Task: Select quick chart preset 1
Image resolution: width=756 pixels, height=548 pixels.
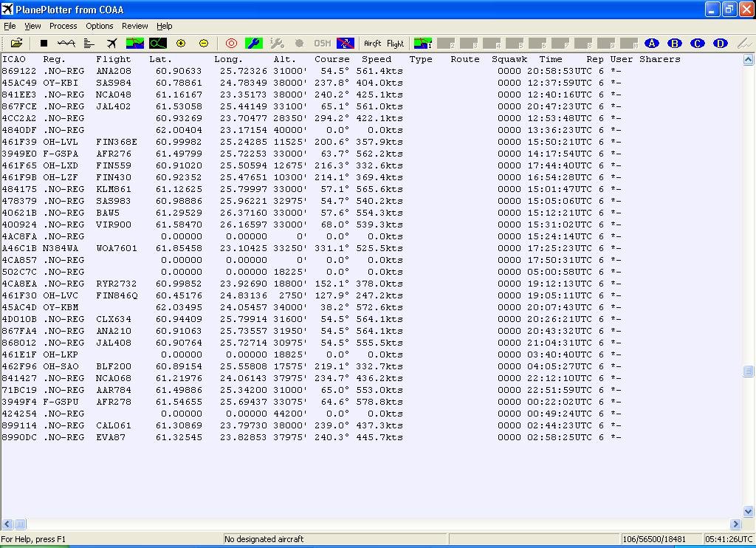Action: pyautogui.click(x=423, y=44)
